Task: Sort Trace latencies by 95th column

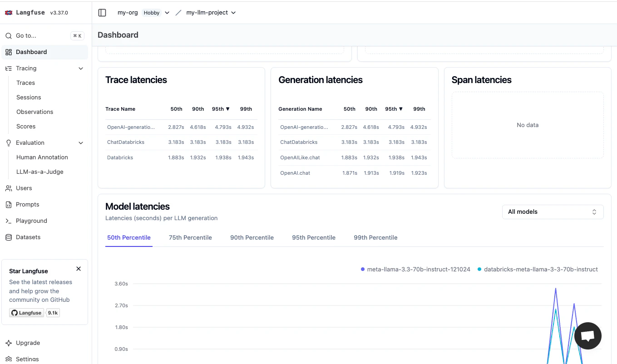Action: [221, 109]
